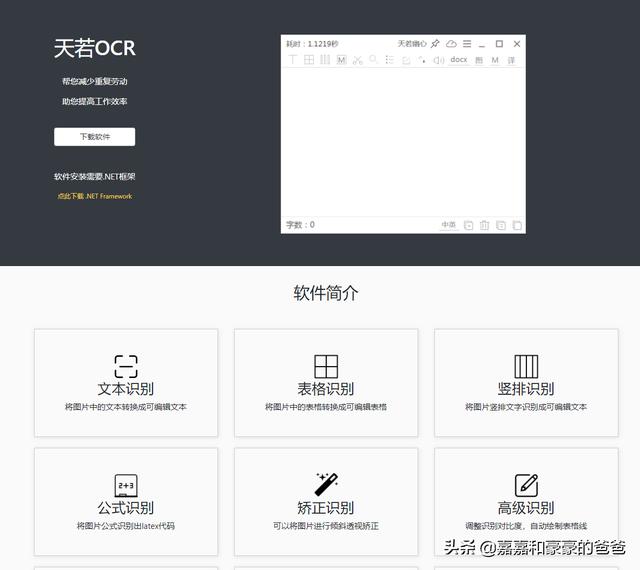Click the 文本识别 card title
The width and height of the screenshot is (640, 570).
click(126, 389)
